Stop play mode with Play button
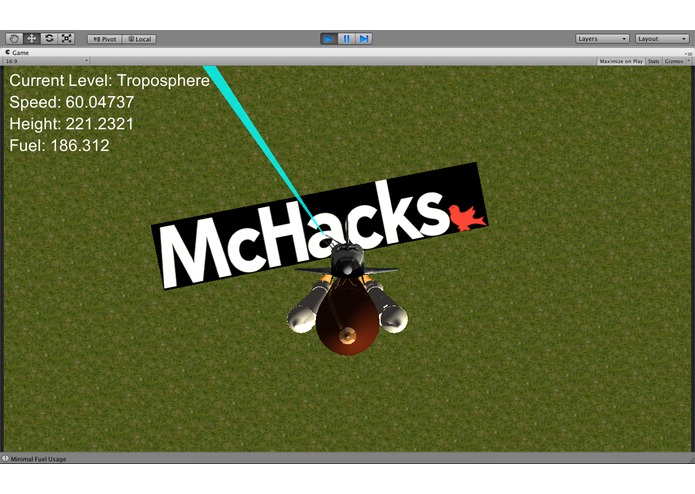The width and height of the screenshot is (695, 494). [328, 39]
